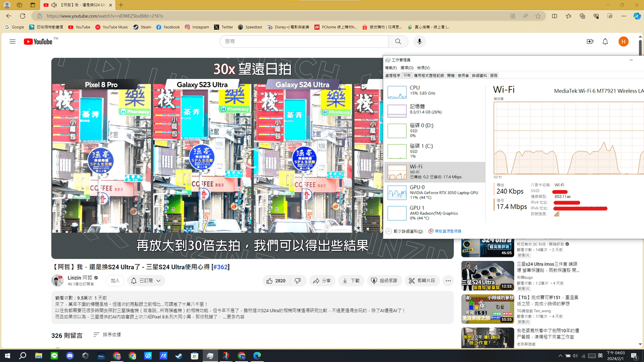Open Edge Copilot sidebar icon
Image resolution: width=644 pixels, height=362 pixels.
click(x=637, y=16)
